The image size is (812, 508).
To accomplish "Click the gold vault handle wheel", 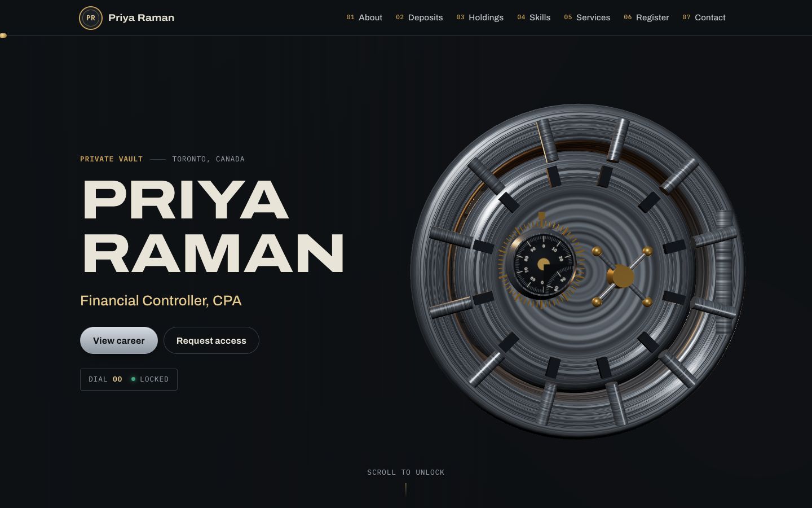I will (x=621, y=277).
